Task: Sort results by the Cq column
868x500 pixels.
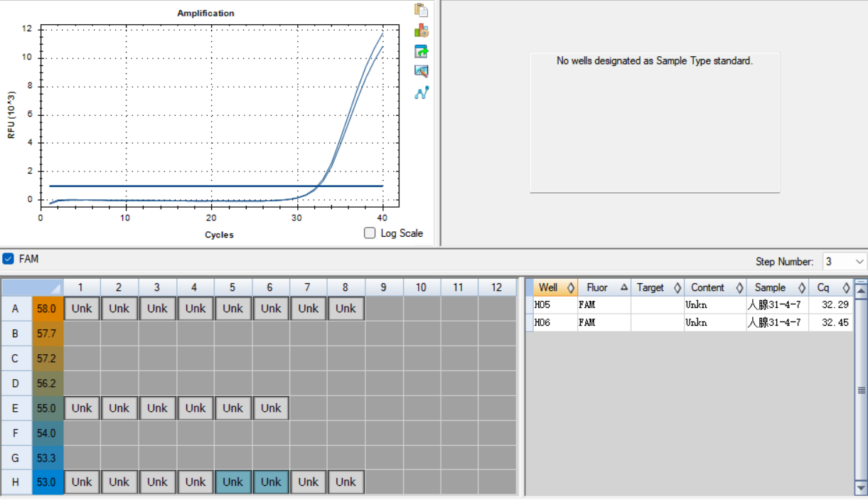Action: [x=831, y=287]
